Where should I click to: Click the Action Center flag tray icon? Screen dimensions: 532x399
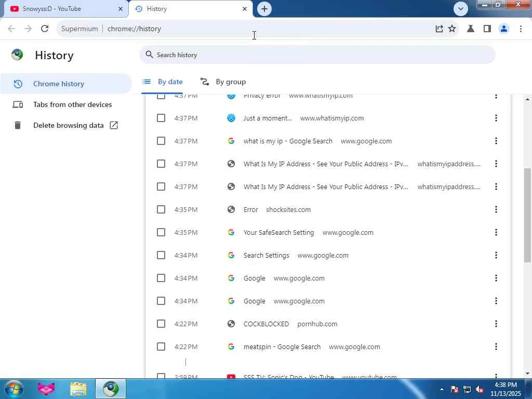455,389
